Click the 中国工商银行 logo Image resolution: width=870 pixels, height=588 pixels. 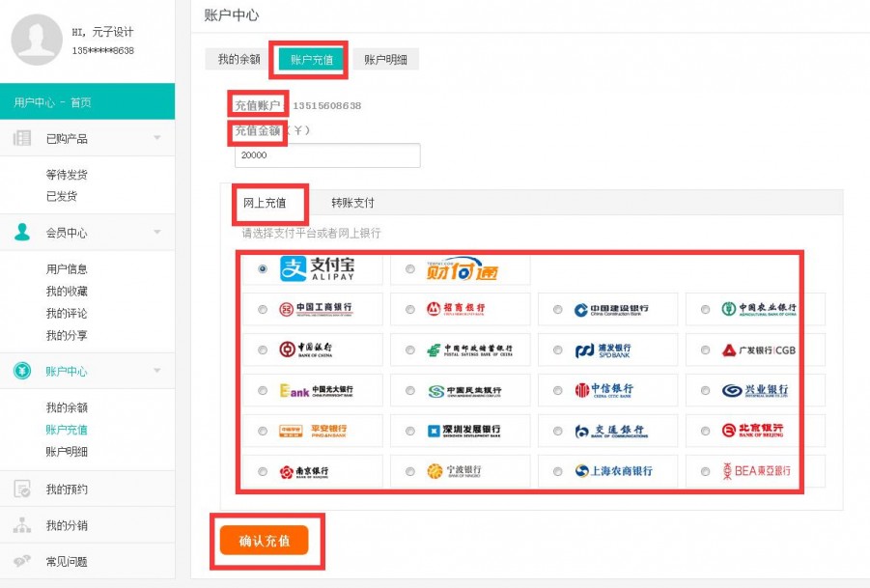[x=316, y=309]
